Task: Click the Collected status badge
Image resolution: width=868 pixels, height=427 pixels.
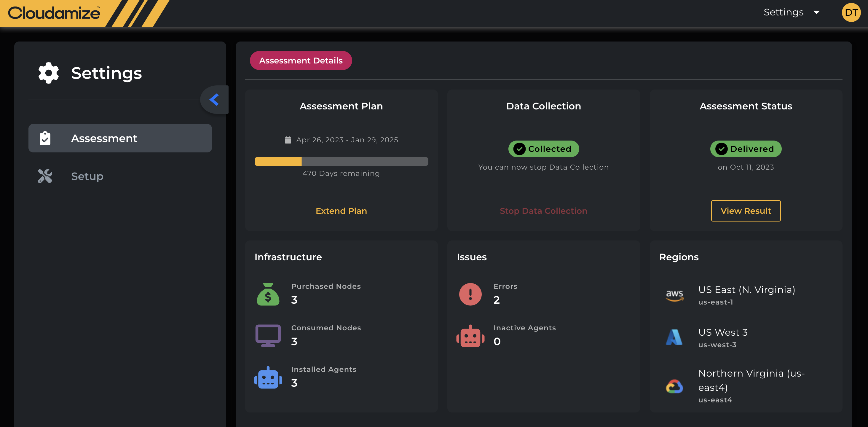Action: point(543,149)
